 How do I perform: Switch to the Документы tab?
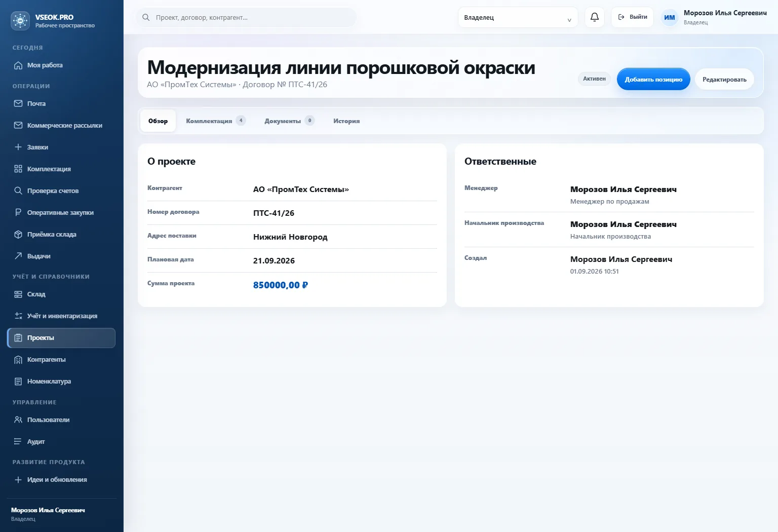click(289, 121)
